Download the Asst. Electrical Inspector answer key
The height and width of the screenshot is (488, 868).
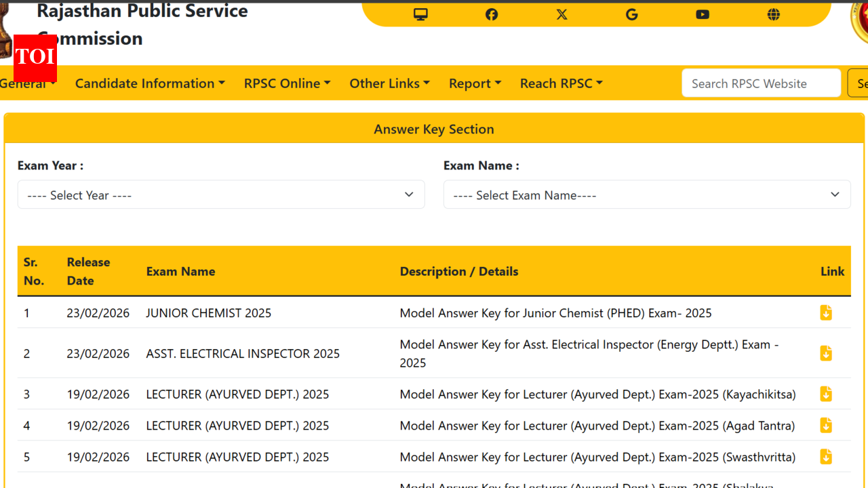pyautogui.click(x=825, y=353)
